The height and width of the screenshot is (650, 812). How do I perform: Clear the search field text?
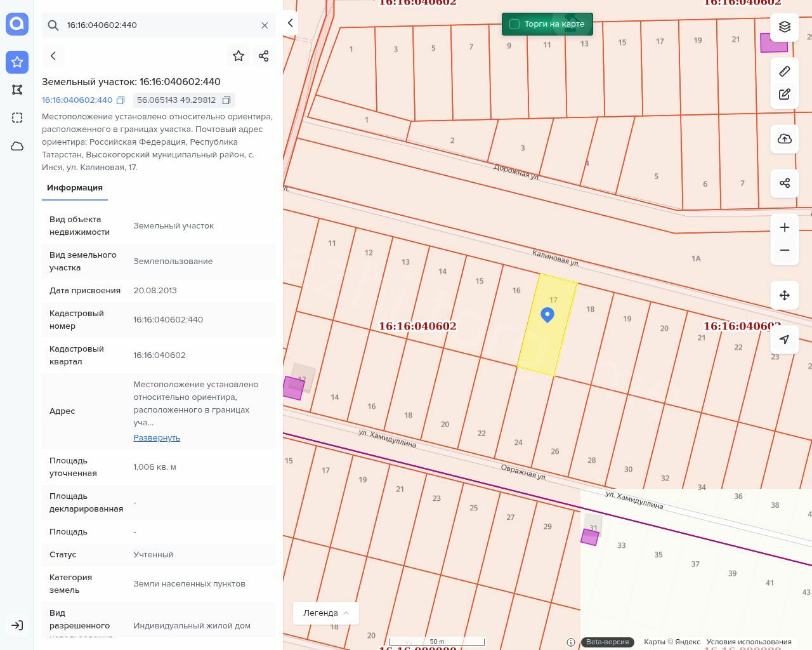pyautogui.click(x=265, y=25)
